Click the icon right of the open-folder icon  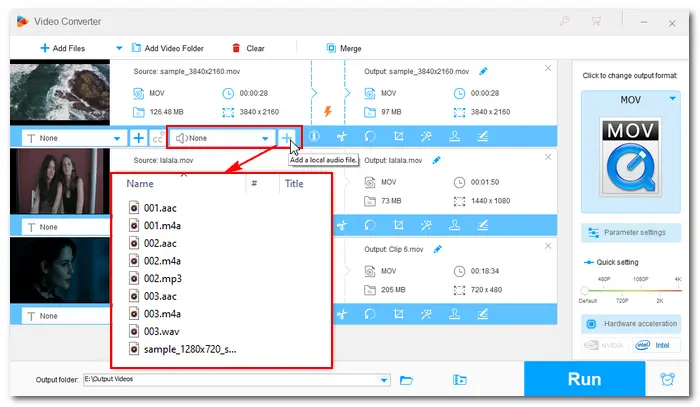[x=459, y=380]
